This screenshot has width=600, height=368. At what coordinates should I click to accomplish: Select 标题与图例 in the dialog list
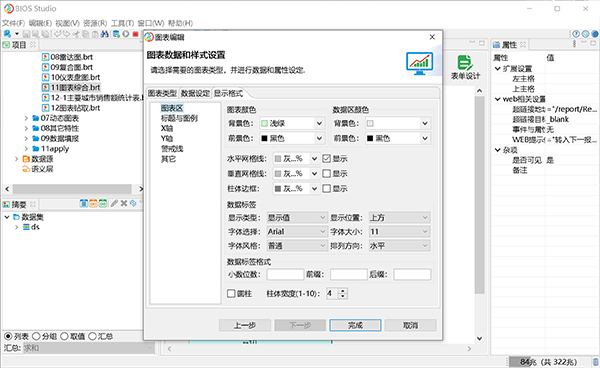coord(179,118)
